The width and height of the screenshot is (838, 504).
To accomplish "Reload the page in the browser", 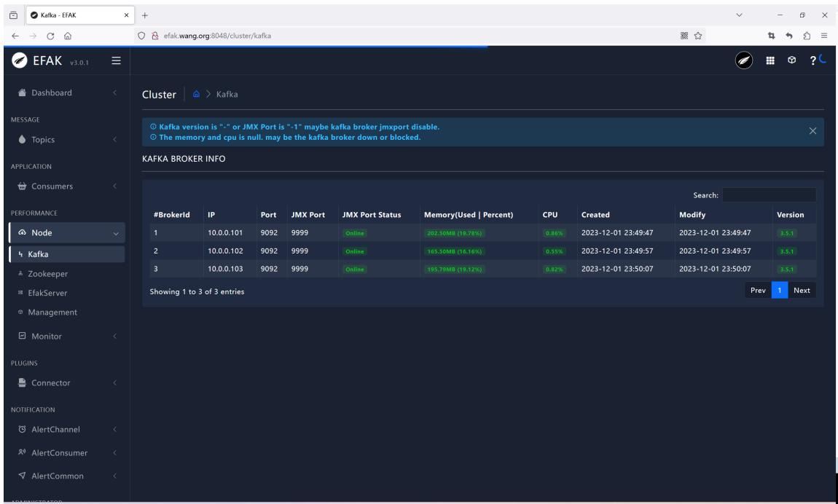I will click(50, 36).
